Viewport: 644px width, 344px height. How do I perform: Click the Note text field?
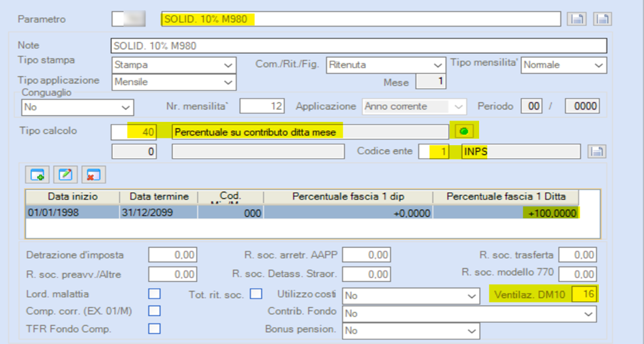358,46
